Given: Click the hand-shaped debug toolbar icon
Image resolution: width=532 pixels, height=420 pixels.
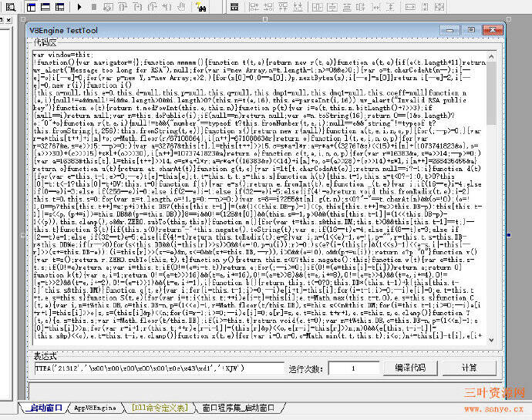Looking at the screenshot, I should [181, 7].
